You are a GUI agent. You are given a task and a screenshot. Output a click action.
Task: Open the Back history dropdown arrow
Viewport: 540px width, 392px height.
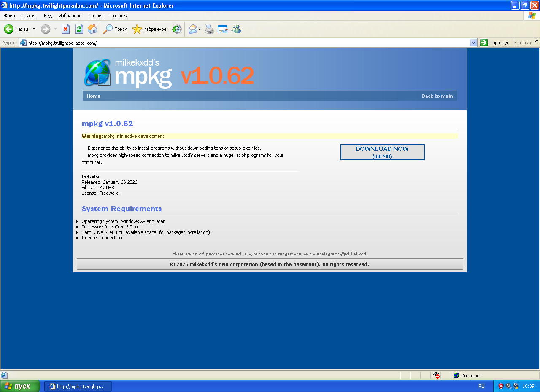[34, 29]
